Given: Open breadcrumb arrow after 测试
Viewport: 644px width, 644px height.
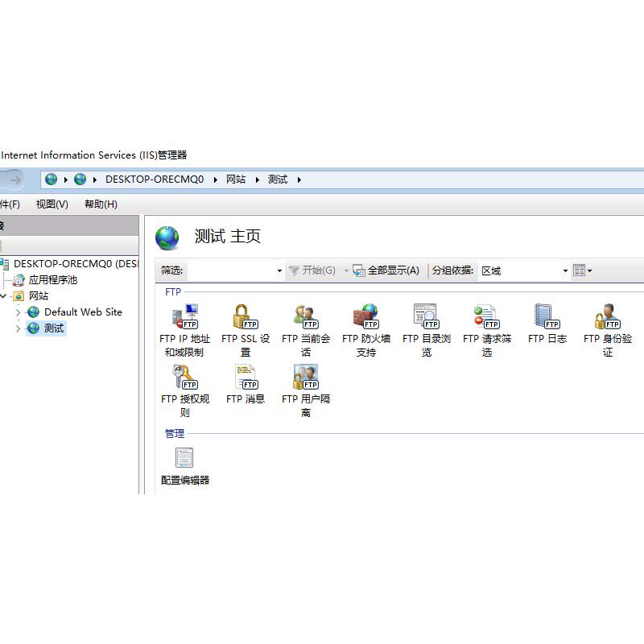Looking at the screenshot, I should tap(299, 180).
